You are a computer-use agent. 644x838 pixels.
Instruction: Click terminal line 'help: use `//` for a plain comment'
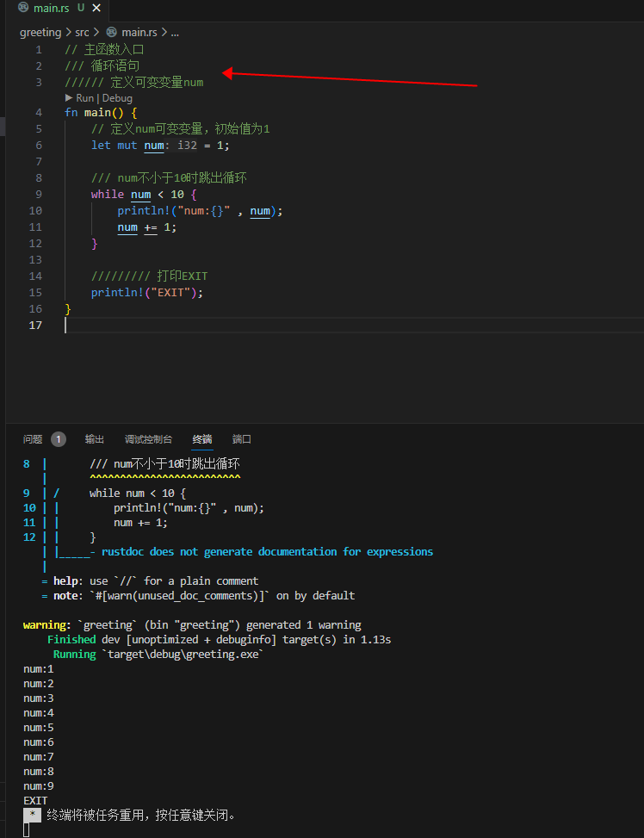156,581
